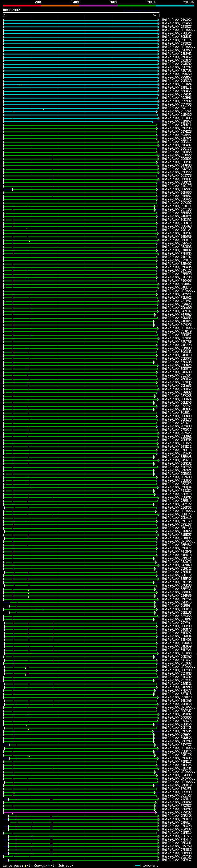197x868 pixels.
Task: Select hit label UniRef100_C8Z6D3
Action: (x=177, y=477)
